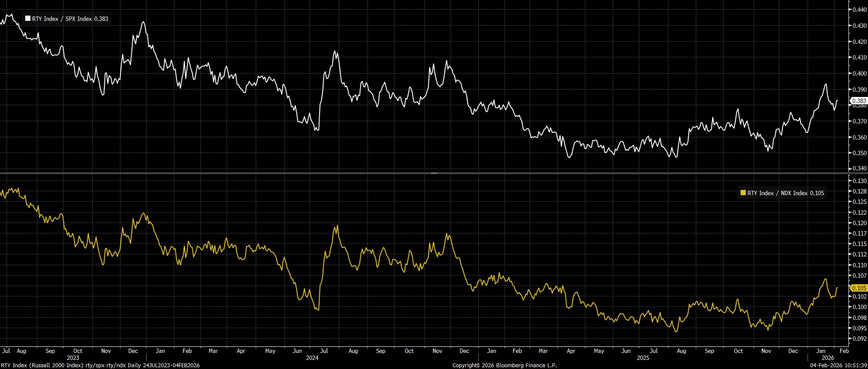
Task: Click the 0.440 value on upper y-axis
Action: coord(858,10)
